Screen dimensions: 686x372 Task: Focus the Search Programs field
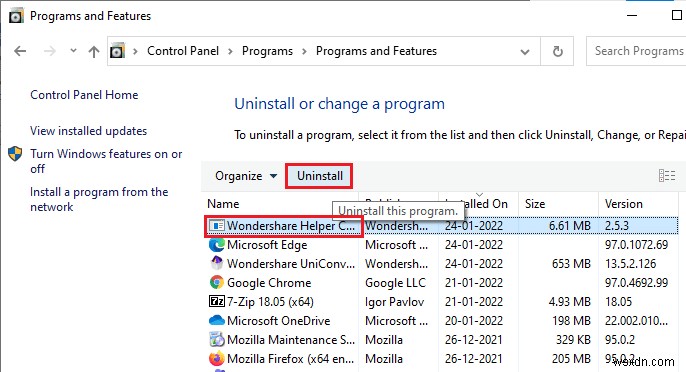coord(636,51)
